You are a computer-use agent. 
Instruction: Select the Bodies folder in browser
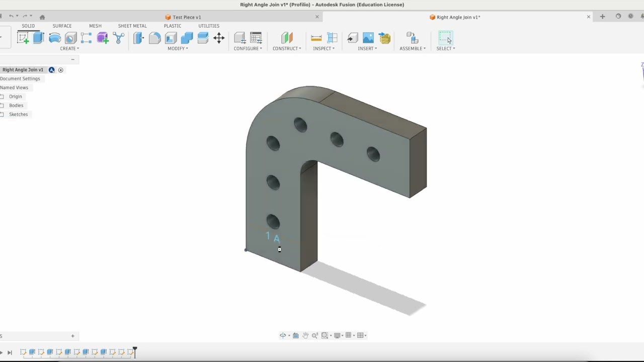coord(16,106)
